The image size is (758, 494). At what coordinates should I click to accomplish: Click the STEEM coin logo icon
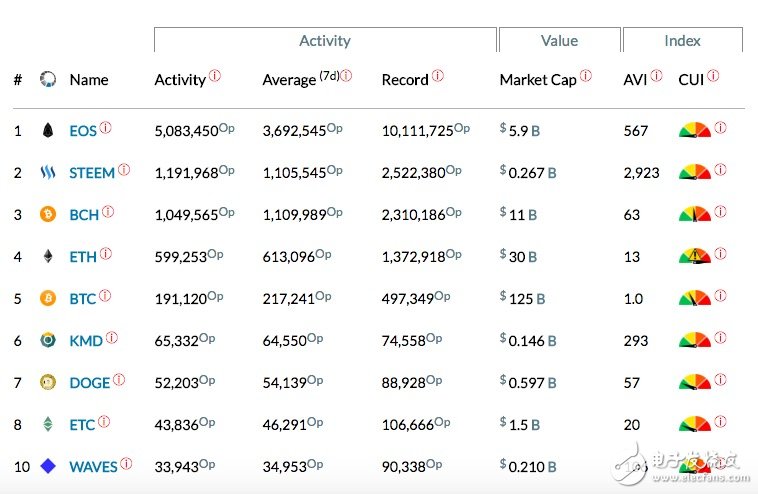(x=47, y=172)
